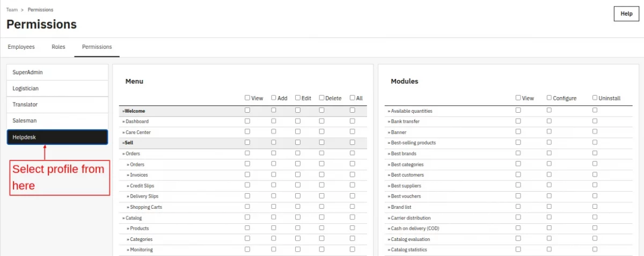The height and width of the screenshot is (256, 644).
Task: Switch to the Employees tab
Action: tap(21, 47)
